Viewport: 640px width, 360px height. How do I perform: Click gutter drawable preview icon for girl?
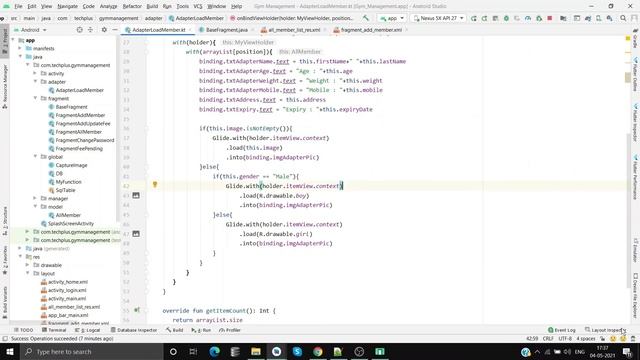coord(136,234)
